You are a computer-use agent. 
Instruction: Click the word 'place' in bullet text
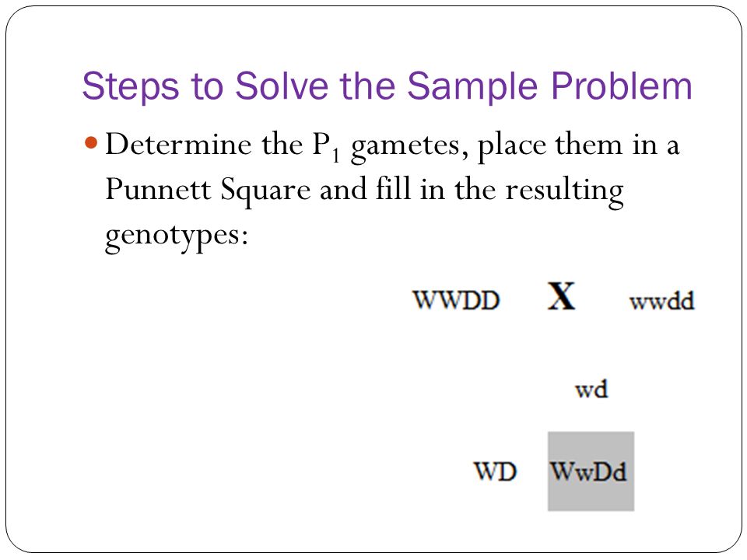pyautogui.click(x=512, y=145)
